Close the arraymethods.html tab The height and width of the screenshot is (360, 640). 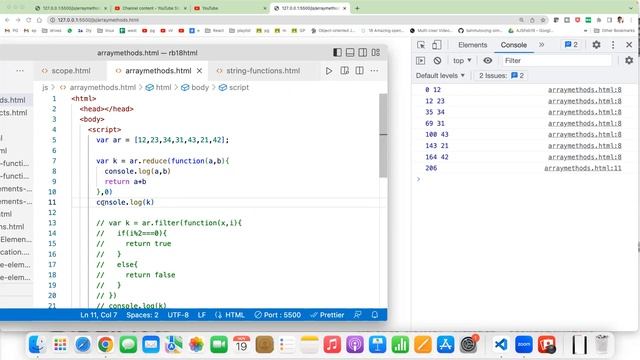point(199,71)
